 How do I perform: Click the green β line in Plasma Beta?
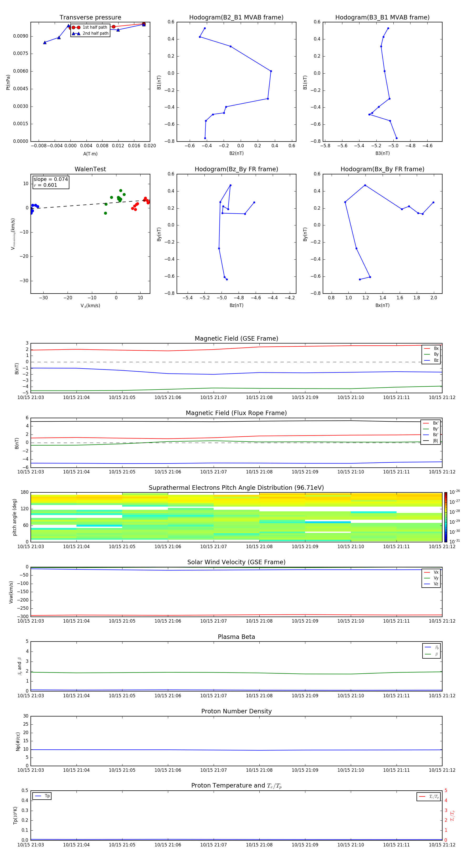236,673
